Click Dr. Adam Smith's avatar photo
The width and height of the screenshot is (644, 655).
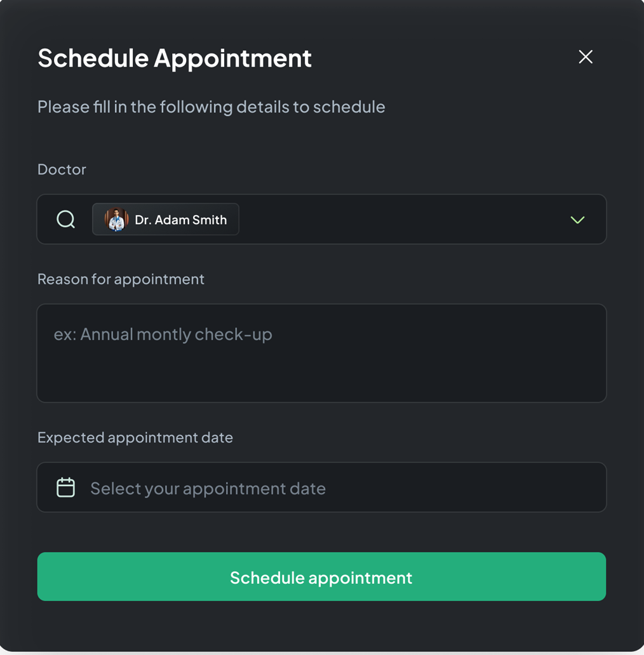coord(116,220)
